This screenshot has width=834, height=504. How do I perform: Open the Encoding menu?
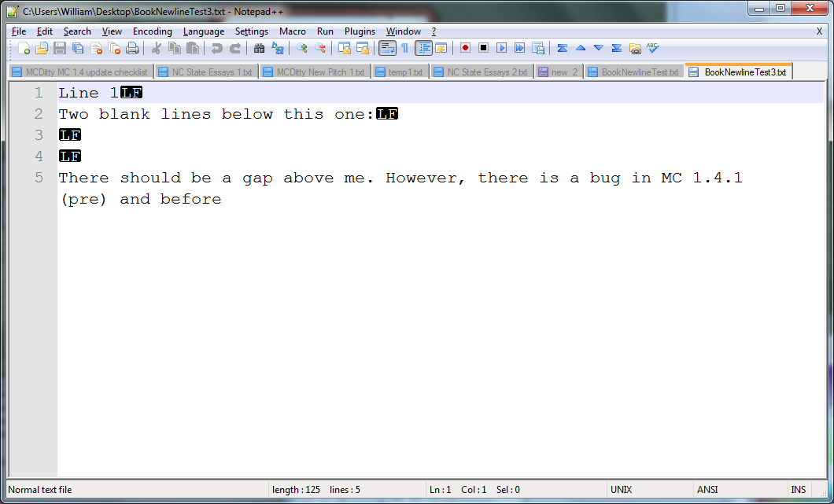pyautogui.click(x=152, y=31)
